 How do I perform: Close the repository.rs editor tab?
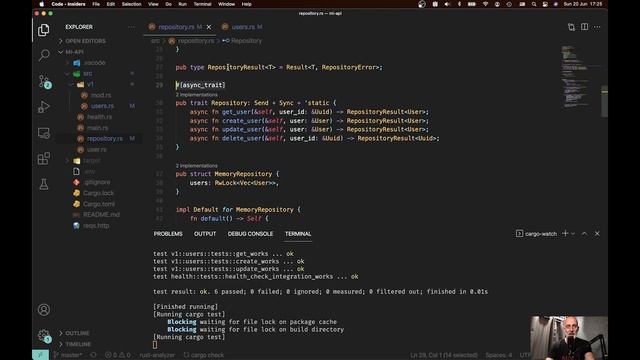209,27
